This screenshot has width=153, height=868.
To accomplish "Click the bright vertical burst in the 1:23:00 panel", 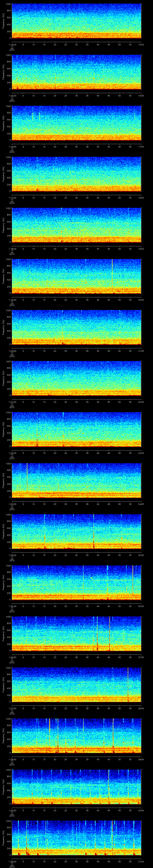I will (27, 478).
